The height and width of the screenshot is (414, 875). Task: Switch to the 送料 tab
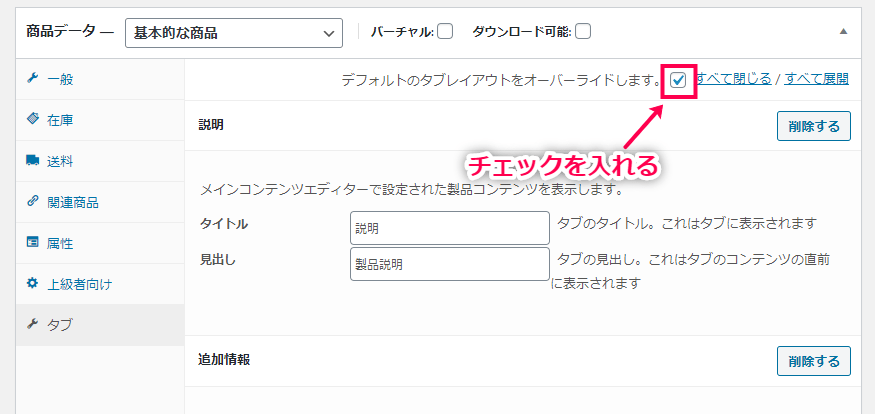coord(100,161)
